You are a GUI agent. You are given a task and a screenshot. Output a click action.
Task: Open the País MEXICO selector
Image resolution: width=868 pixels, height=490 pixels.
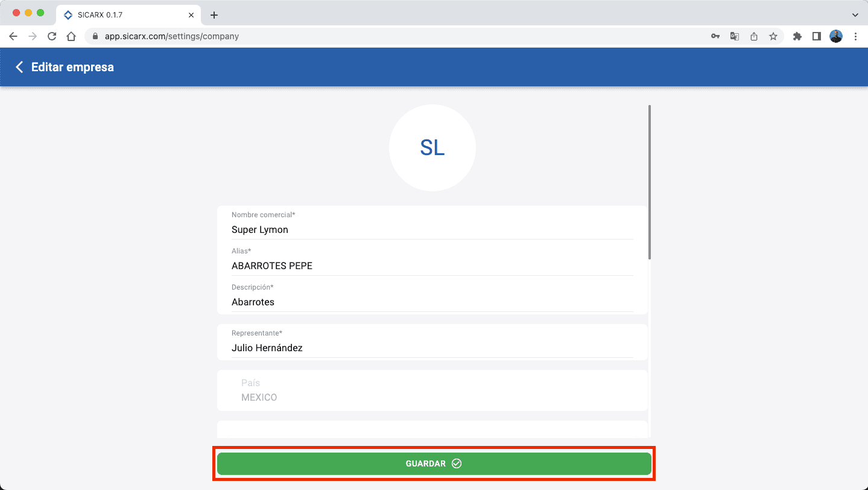pos(432,390)
